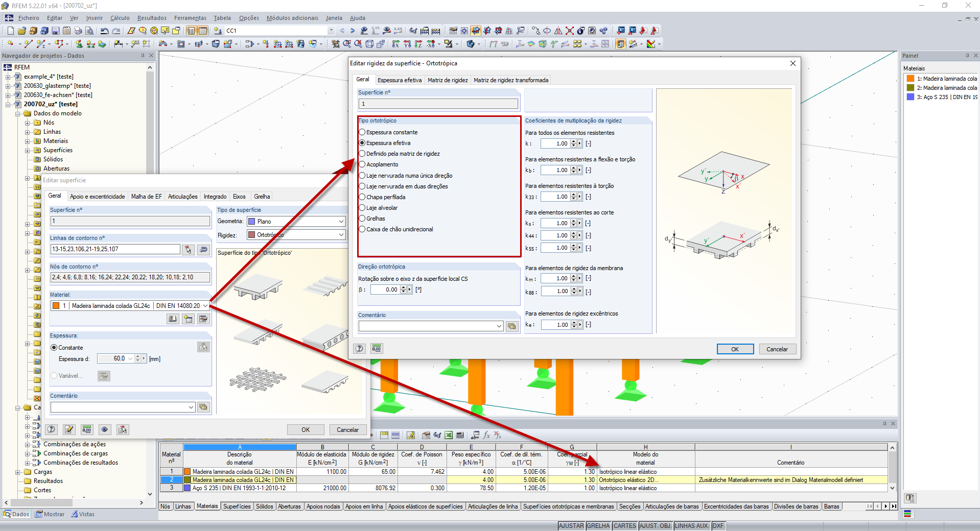Click the pick-lines icon beside Linhas de contorno

tap(189, 249)
